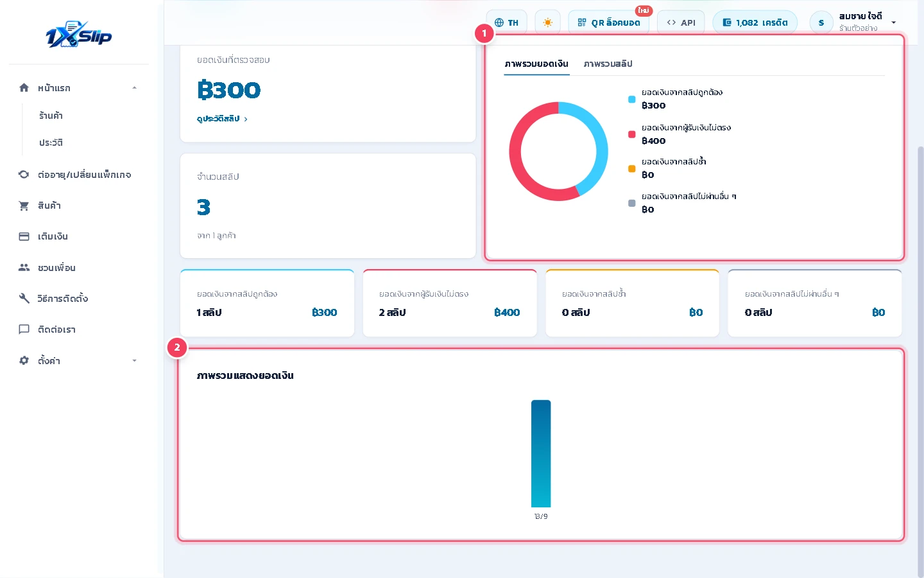The height and width of the screenshot is (578, 924).
Task: Click the wallet icon beside 1,082 เครดิต
Action: [x=727, y=22]
